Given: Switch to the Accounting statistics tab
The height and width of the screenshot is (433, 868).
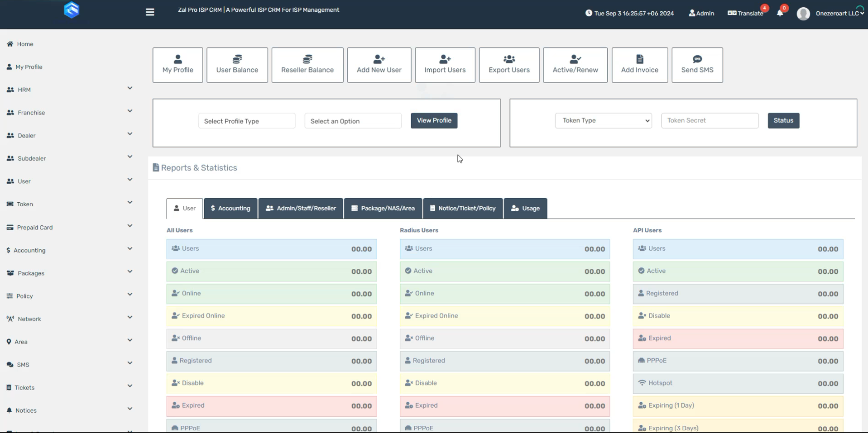Looking at the screenshot, I should pyautogui.click(x=230, y=209).
